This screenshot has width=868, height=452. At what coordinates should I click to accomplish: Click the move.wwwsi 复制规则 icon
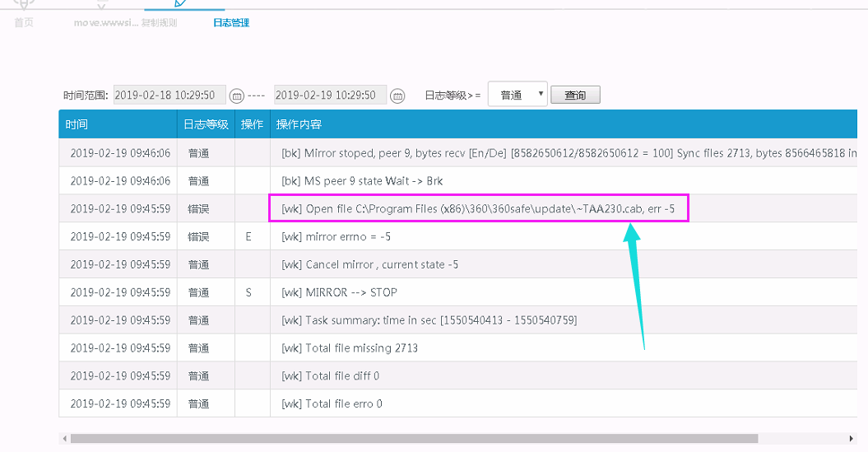coord(102,4)
